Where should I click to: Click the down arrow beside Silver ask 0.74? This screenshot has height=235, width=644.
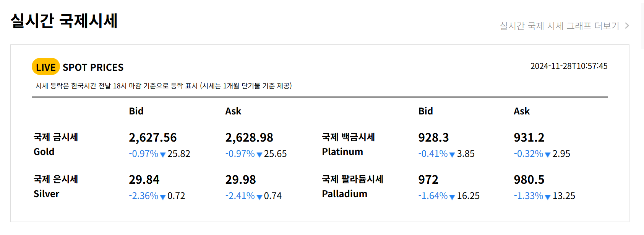260,197
